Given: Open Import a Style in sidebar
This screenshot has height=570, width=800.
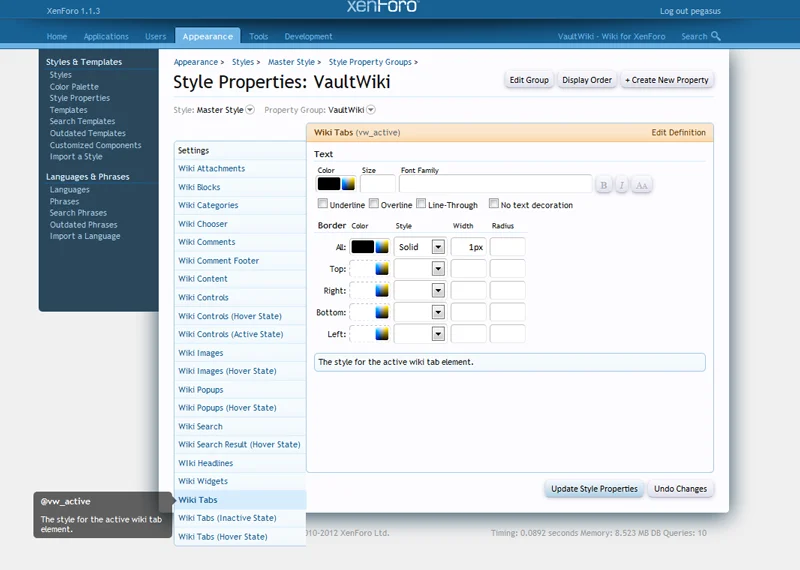Looking at the screenshot, I should click(76, 157).
